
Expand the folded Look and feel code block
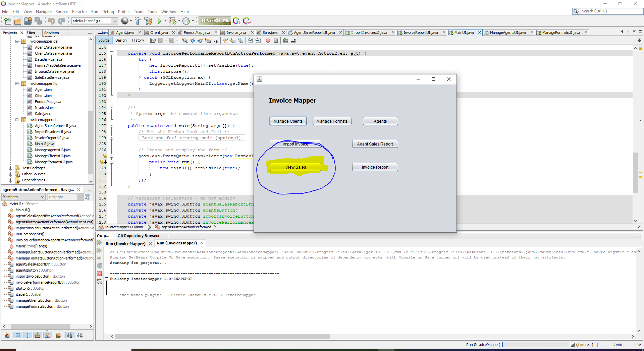pos(111,138)
